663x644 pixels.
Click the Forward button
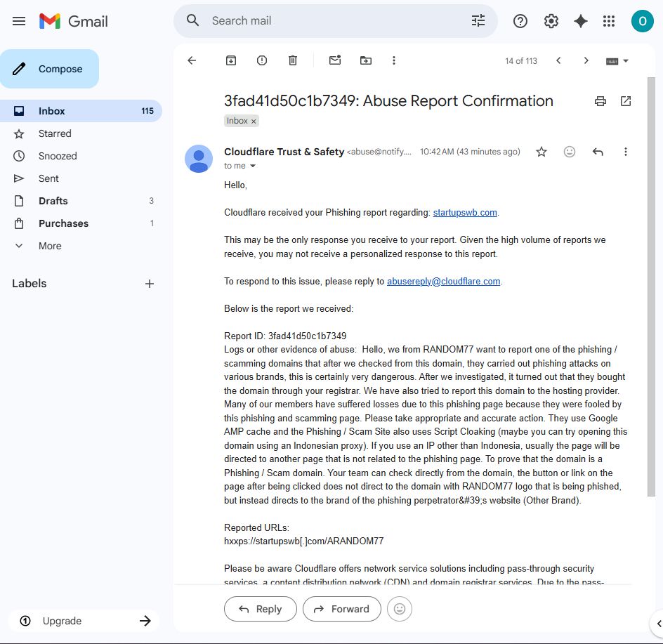341,609
